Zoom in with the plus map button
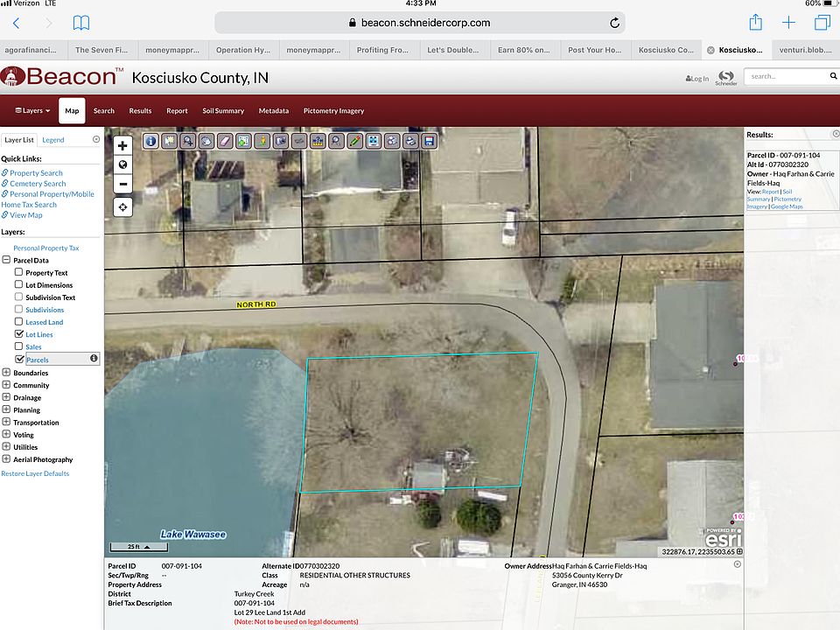This screenshot has width=840, height=630. coord(122,145)
